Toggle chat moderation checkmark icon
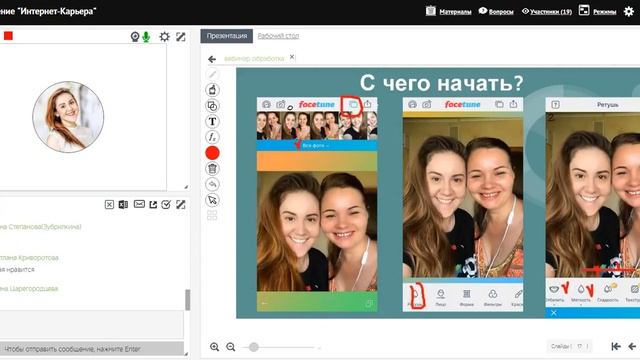Image resolution: width=640 pixels, height=360 pixels. coord(166,204)
